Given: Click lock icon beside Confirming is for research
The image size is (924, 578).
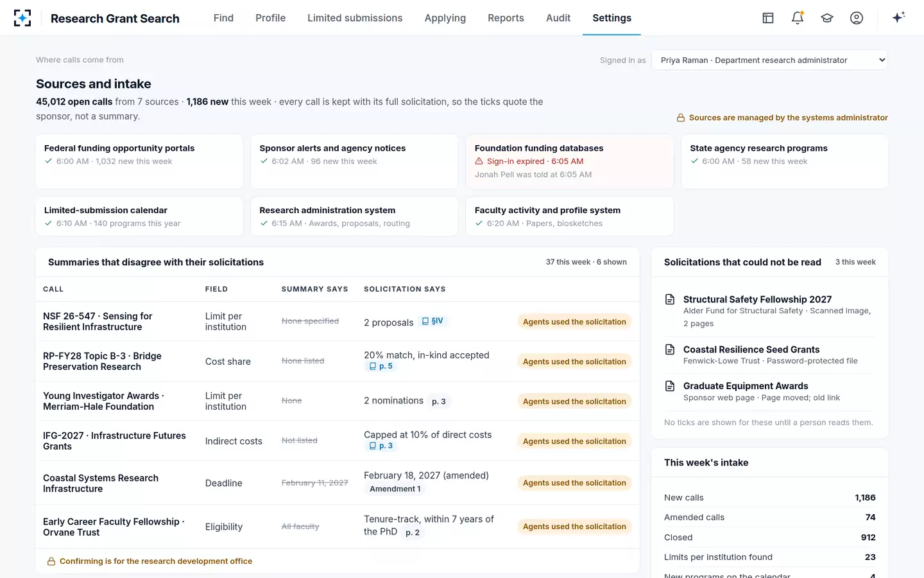Looking at the screenshot, I should coord(51,561).
